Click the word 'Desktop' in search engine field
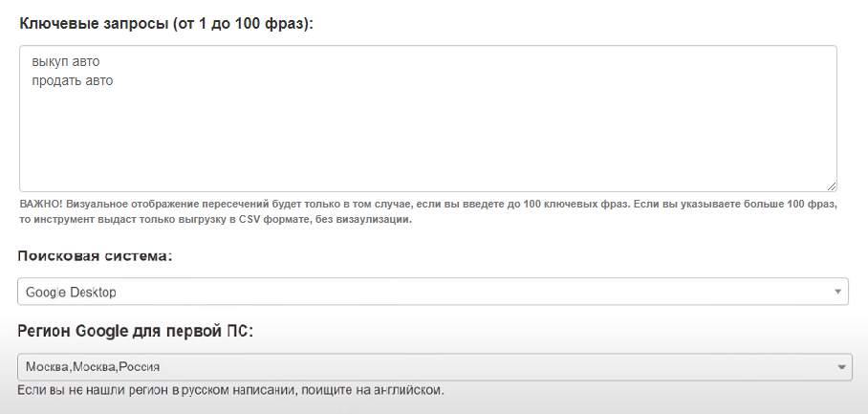The height and width of the screenshot is (414, 868). [93, 293]
